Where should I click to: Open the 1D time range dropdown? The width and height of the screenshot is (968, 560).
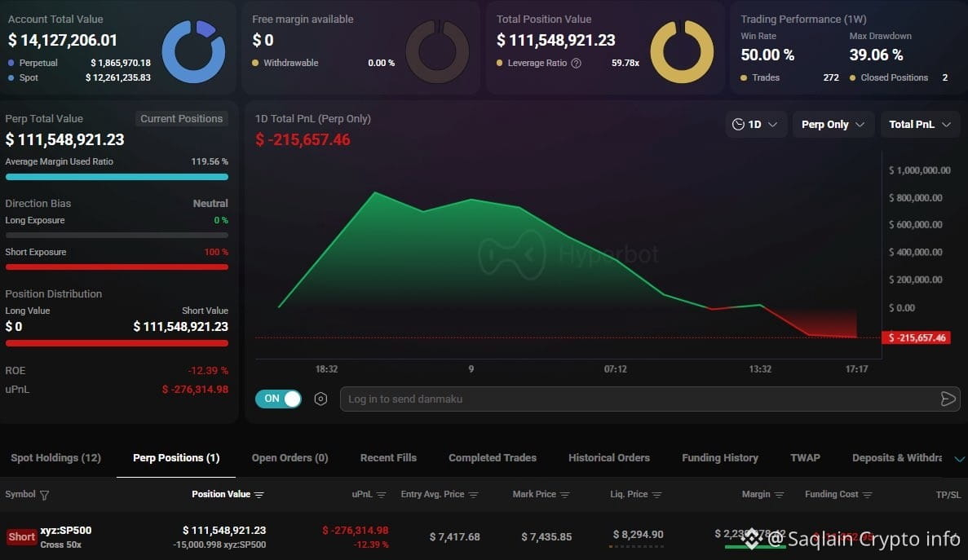[x=755, y=124]
